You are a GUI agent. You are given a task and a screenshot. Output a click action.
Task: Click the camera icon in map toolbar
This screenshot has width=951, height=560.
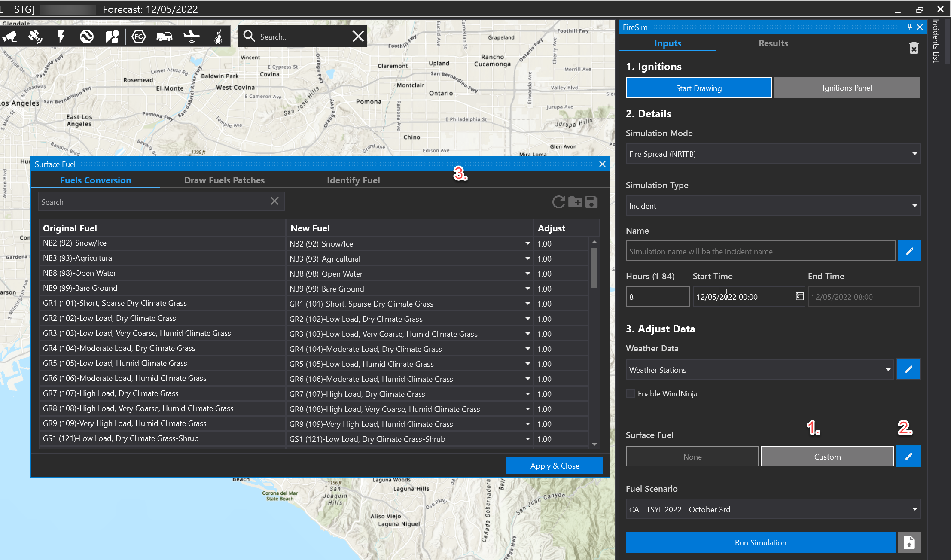10,37
